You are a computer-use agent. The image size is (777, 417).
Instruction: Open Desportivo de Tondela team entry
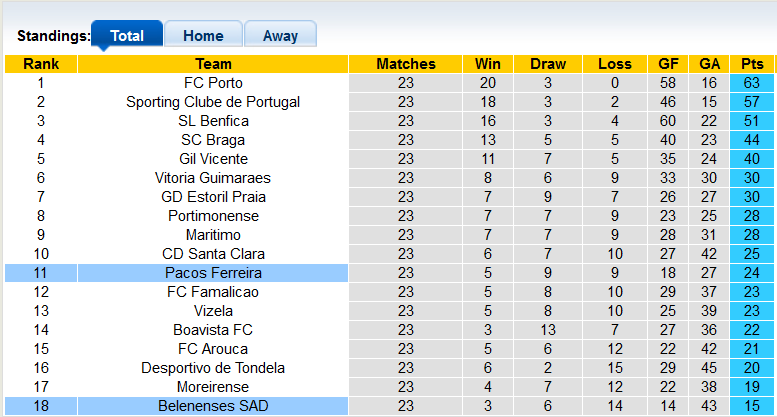(x=213, y=368)
